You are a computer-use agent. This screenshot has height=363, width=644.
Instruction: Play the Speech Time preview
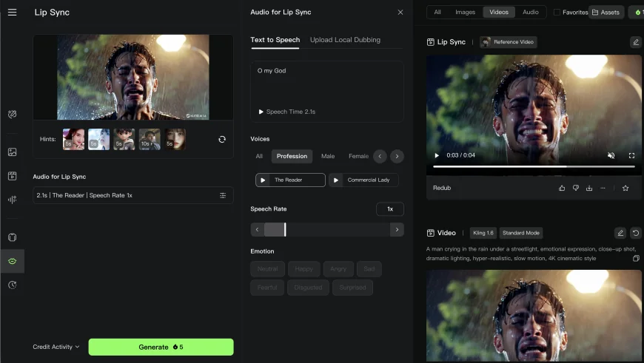coord(261,112)
